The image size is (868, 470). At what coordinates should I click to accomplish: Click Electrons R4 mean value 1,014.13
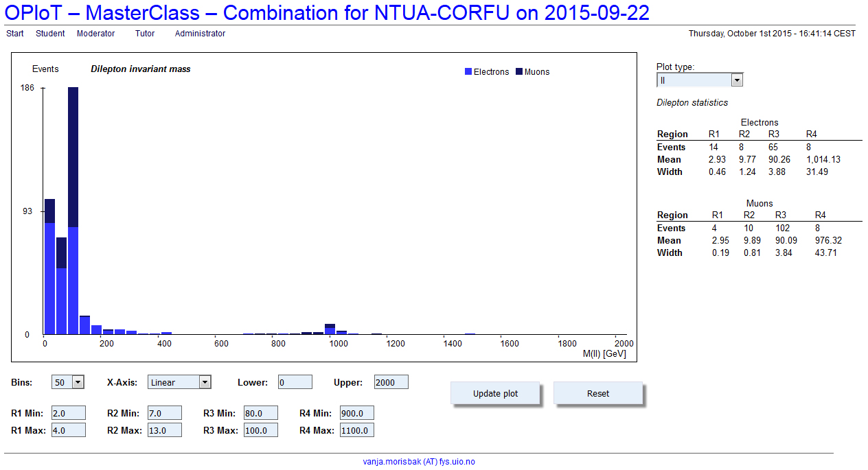(823, 160)
